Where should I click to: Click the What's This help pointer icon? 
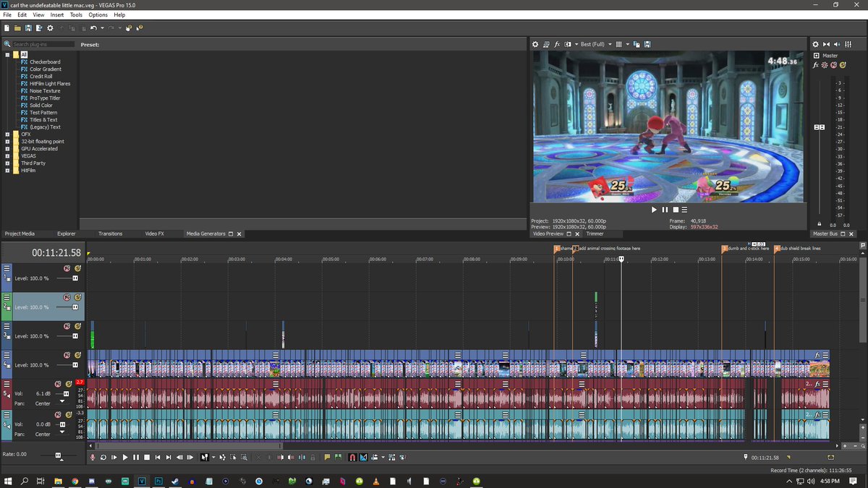point(139,28)
